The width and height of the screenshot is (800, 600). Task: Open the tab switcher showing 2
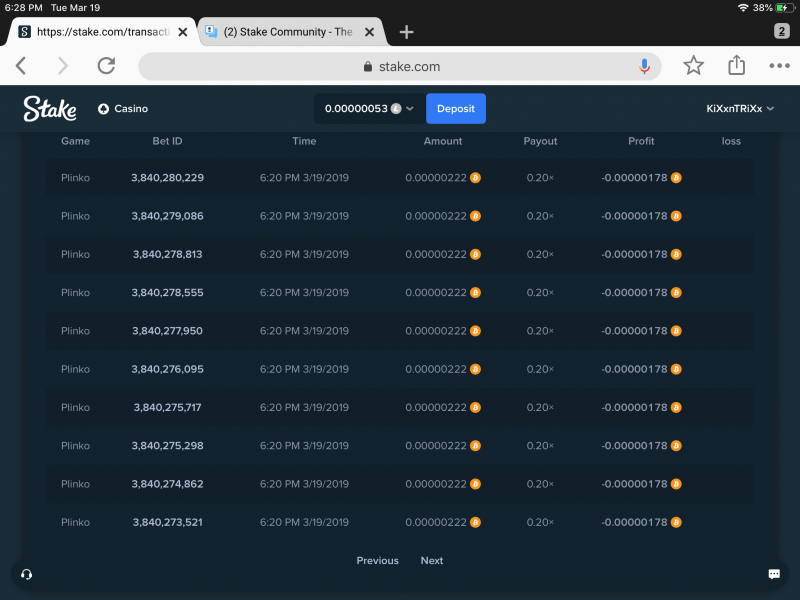781,31
